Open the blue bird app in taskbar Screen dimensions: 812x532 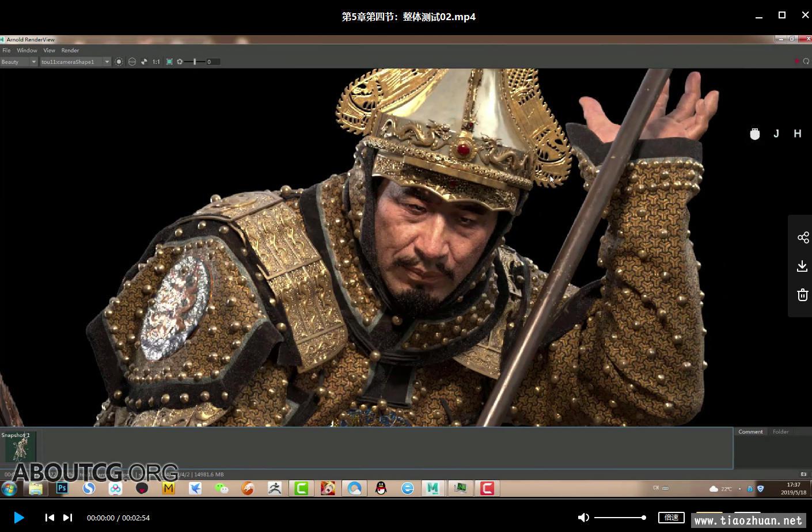(195, 489)
